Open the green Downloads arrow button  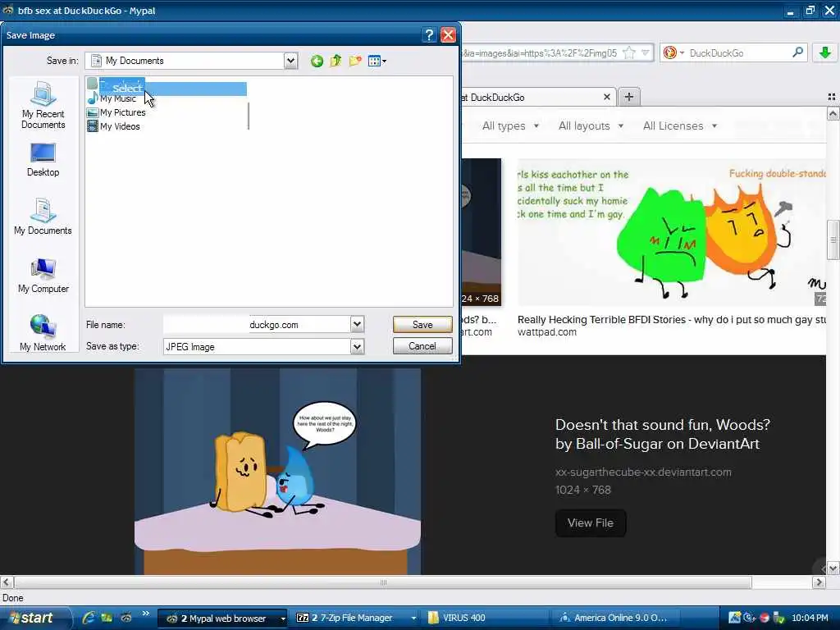pyautogui.click(x=825, y=52)
